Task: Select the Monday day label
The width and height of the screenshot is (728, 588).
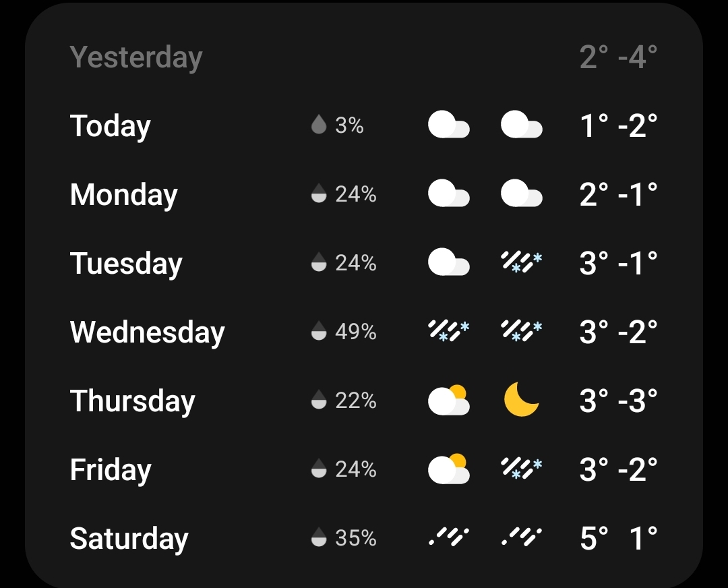Action: pyautogui.click(x=123, y=195)
